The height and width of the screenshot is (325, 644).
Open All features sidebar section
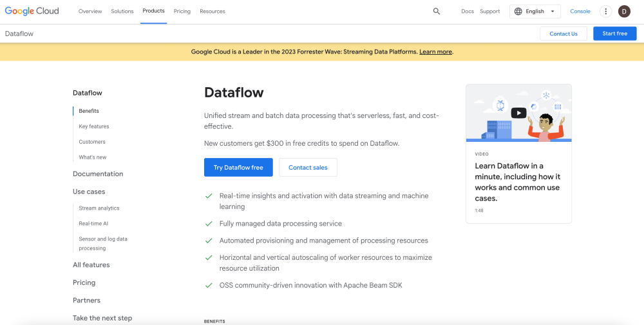pyautogui.click(x=91, y=265)
